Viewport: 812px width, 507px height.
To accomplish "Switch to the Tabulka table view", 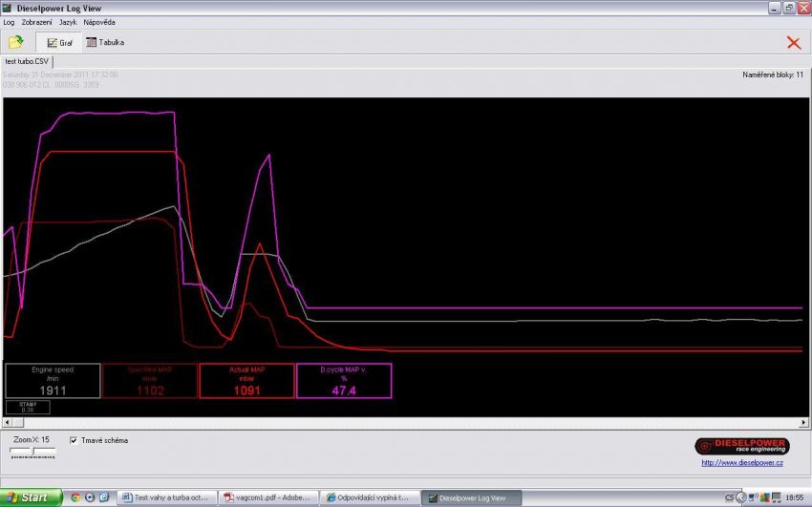I will click(x=105, y=42).
